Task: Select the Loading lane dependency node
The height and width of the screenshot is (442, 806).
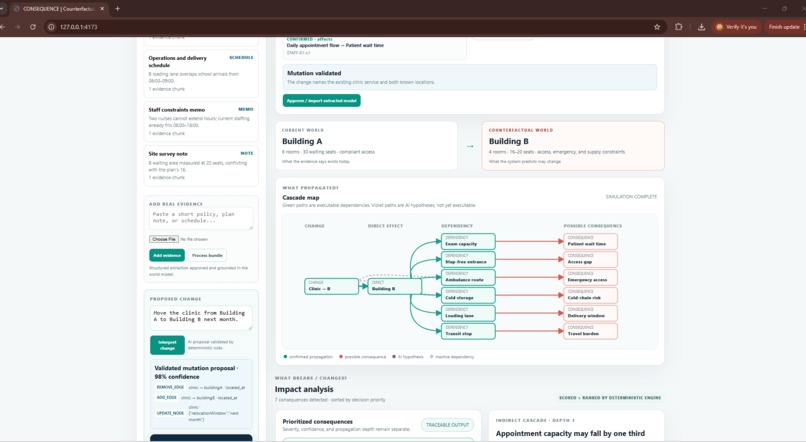Action: click(468, 313)
